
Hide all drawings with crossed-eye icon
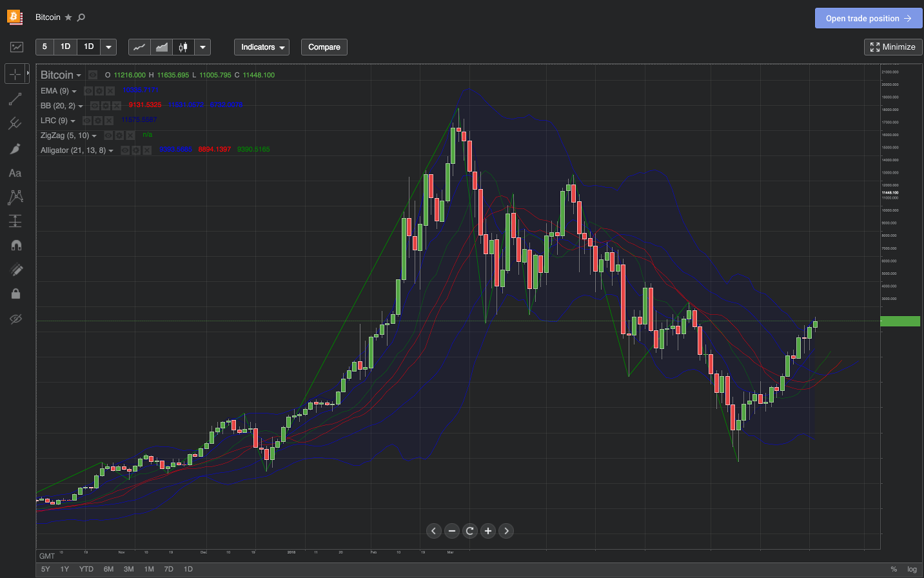[x=16, y=319]
